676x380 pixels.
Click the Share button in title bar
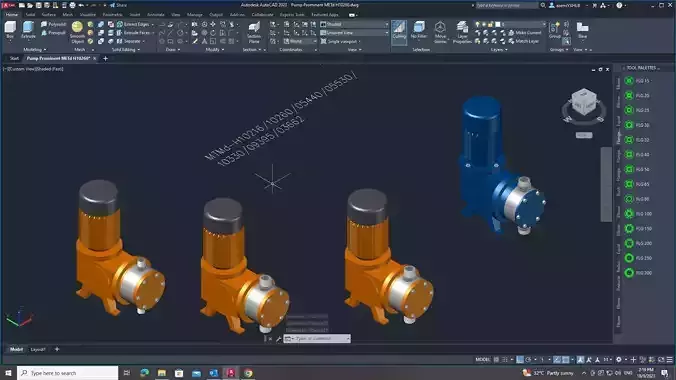(x=119, y=5)
